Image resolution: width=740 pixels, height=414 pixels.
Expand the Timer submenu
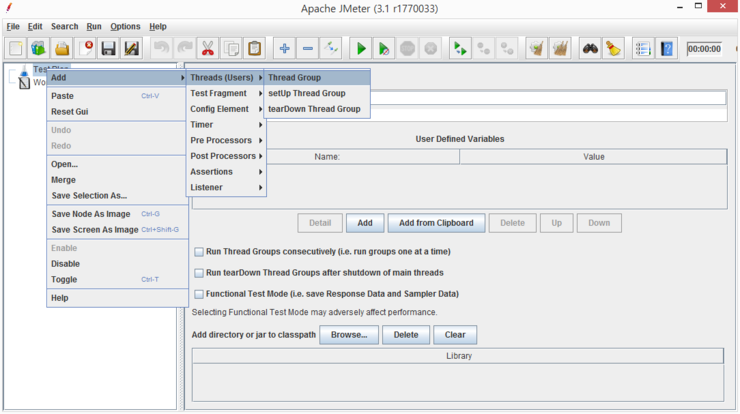point(226,125)
